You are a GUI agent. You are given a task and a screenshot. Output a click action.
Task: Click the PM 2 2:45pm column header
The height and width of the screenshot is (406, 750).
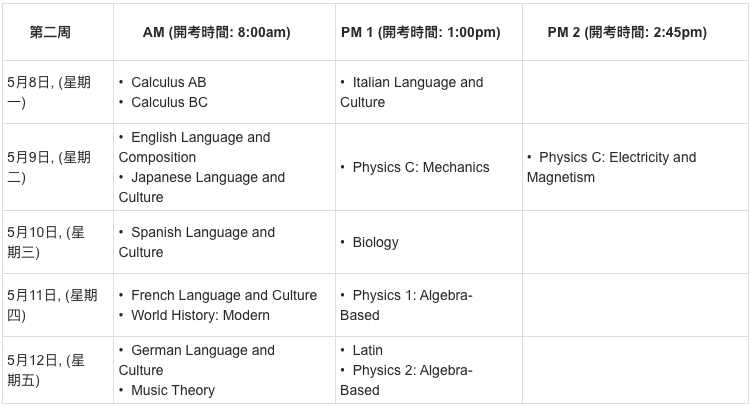click(627, 32)
